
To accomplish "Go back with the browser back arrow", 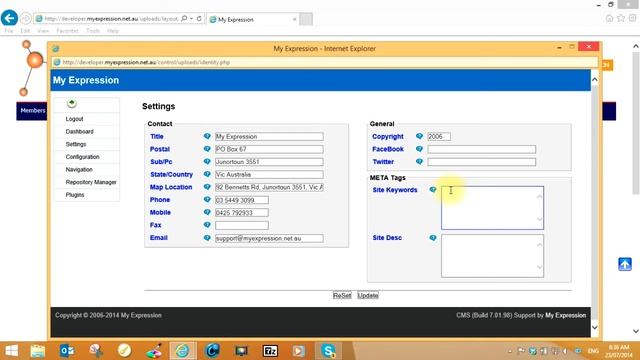I will (x=9, y=18).
